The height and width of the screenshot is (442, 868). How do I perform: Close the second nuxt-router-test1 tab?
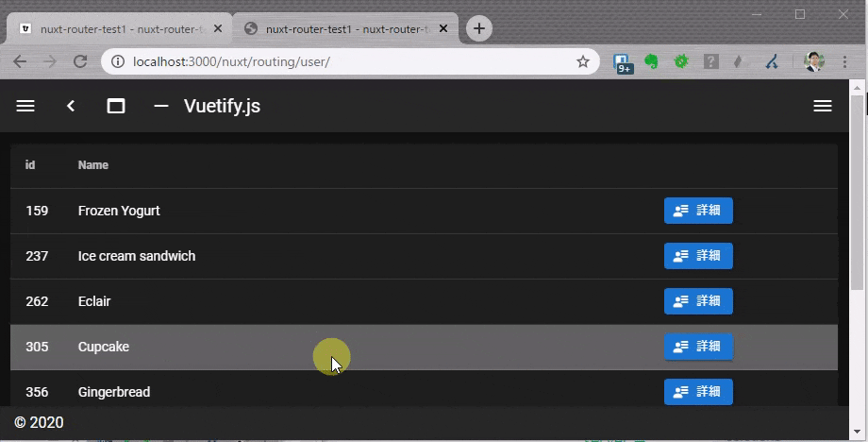(442, 28)
